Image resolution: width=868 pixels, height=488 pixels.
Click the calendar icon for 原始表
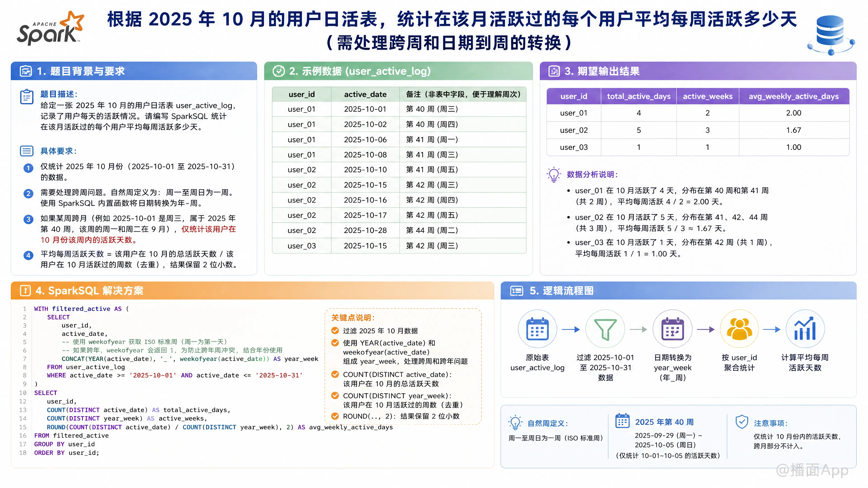point(538,329)
